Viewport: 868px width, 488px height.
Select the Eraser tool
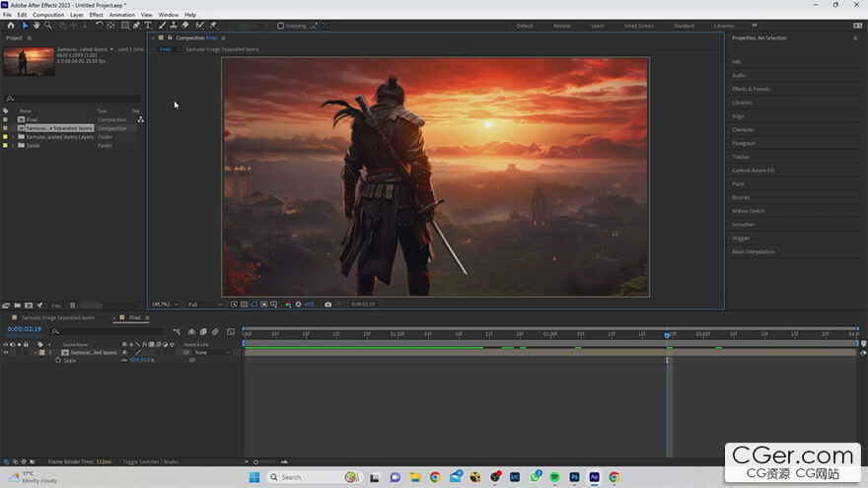[184, 26]
